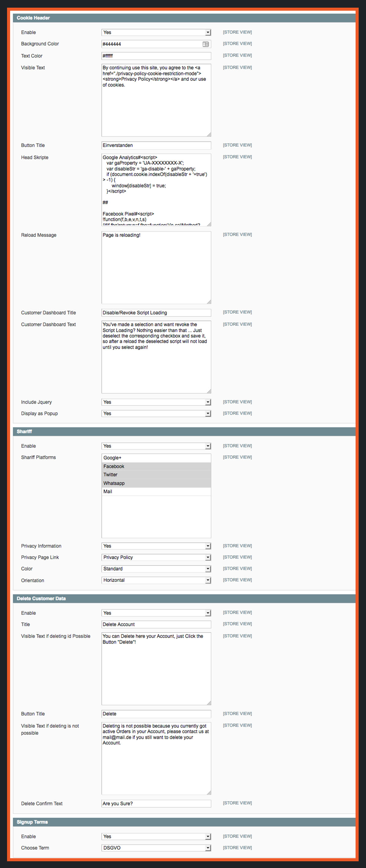This screenshot has width=366, height=868.
Task: Select Twitter in Shariff Platforms list
Action: point(156,475)
